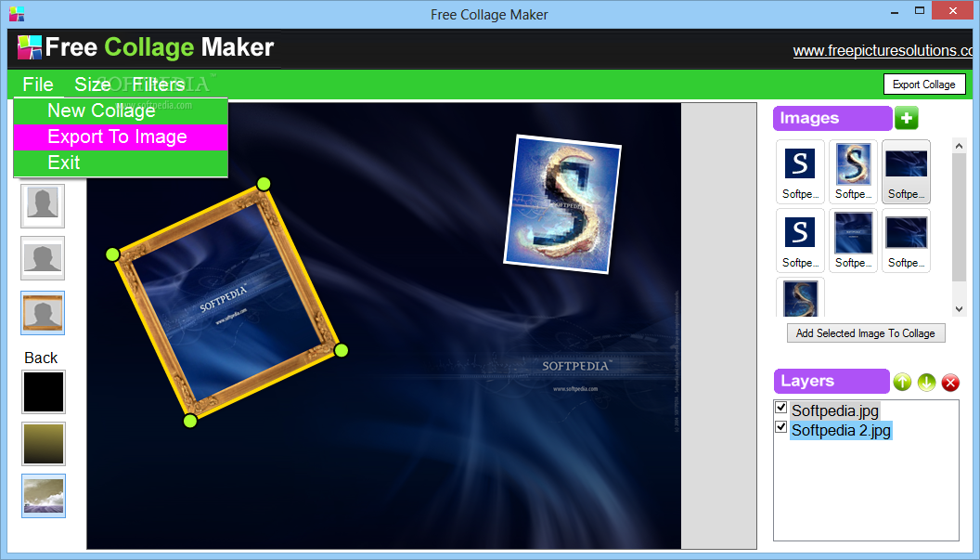
Task: Click the Layers panel header
Action: (x=831, y=381)
